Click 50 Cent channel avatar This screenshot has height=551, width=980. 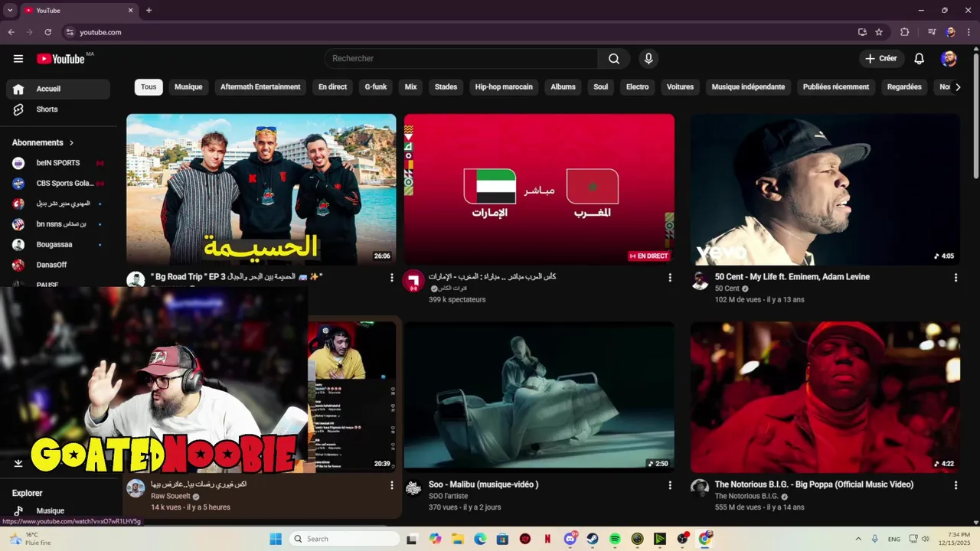(700, 280)
